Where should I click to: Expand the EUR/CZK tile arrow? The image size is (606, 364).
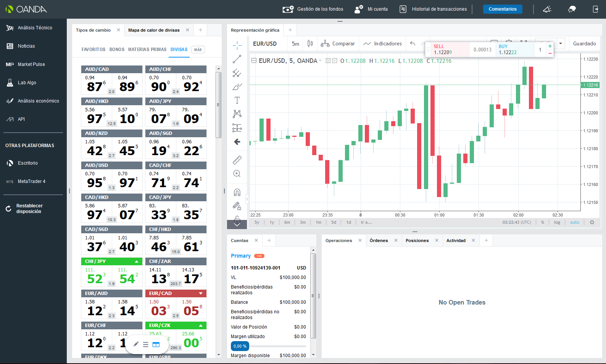[201, 326]
